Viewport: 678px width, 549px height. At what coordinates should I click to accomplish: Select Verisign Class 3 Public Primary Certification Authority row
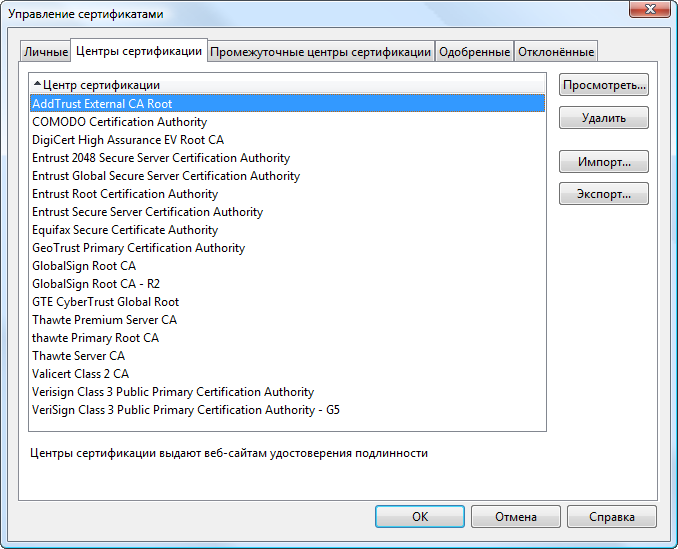(288, 392)
